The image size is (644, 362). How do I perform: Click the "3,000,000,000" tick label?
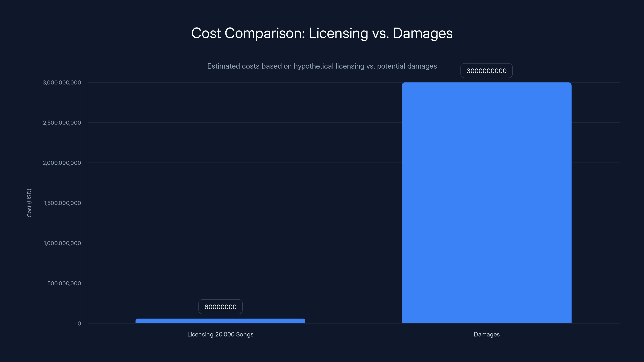pyautogui.click(x=62, y=82)
